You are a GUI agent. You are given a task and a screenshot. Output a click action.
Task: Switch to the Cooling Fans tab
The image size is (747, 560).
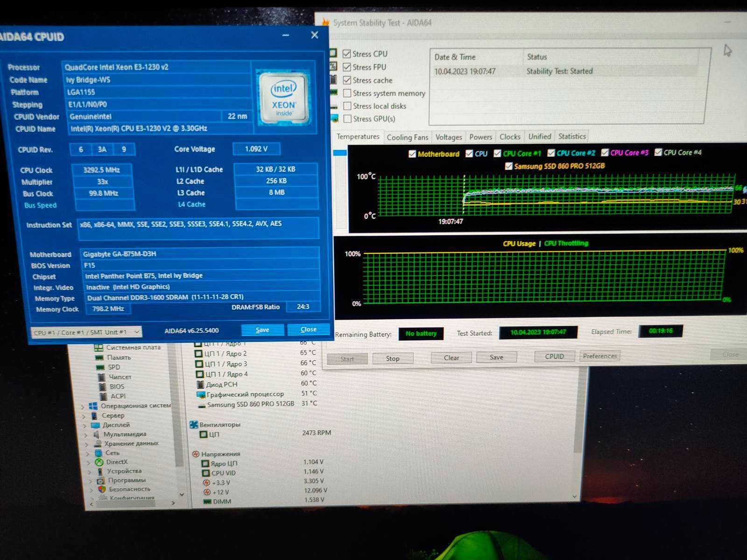click(x=407, y=137)
